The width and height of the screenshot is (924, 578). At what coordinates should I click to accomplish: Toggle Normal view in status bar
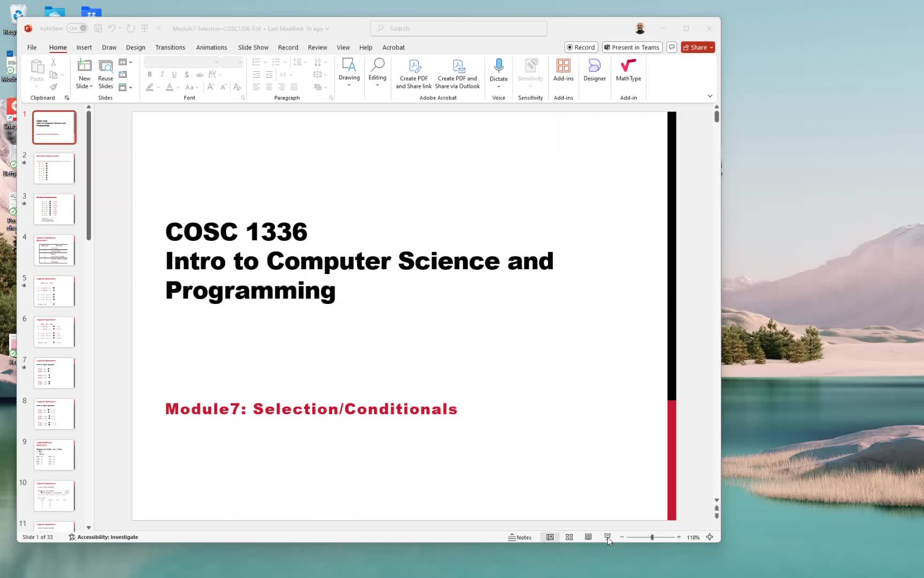(x=550, y=537)
